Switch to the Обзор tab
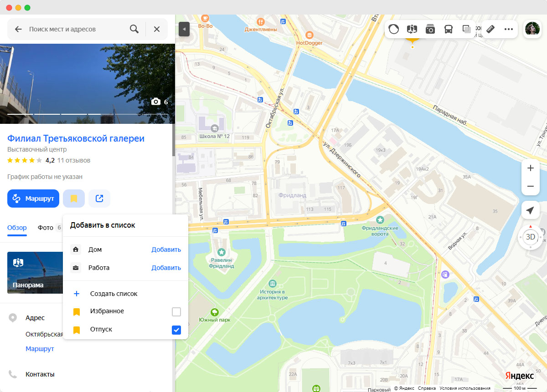The image size is (547, 392). coord(17,228)
